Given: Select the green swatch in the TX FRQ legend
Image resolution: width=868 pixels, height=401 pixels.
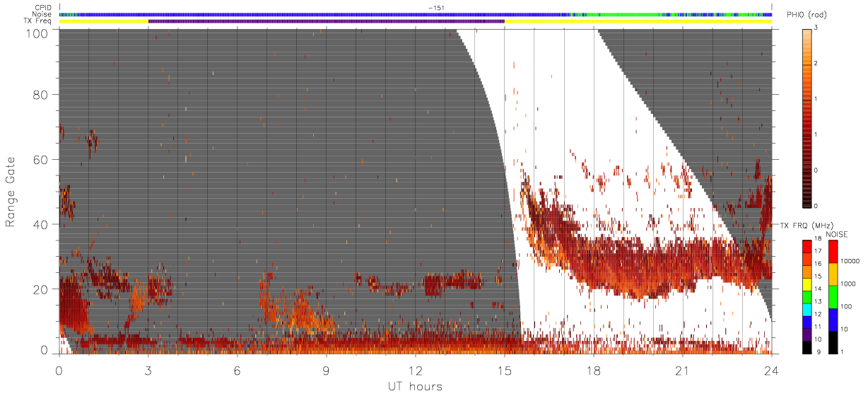Looking at the screenshot, I should (x=807, y=297).
